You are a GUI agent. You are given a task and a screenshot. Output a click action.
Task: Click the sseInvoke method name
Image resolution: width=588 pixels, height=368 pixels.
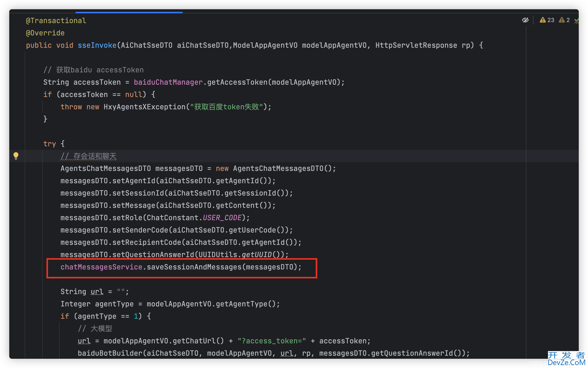pyautogui.click(x=97, y=45)
